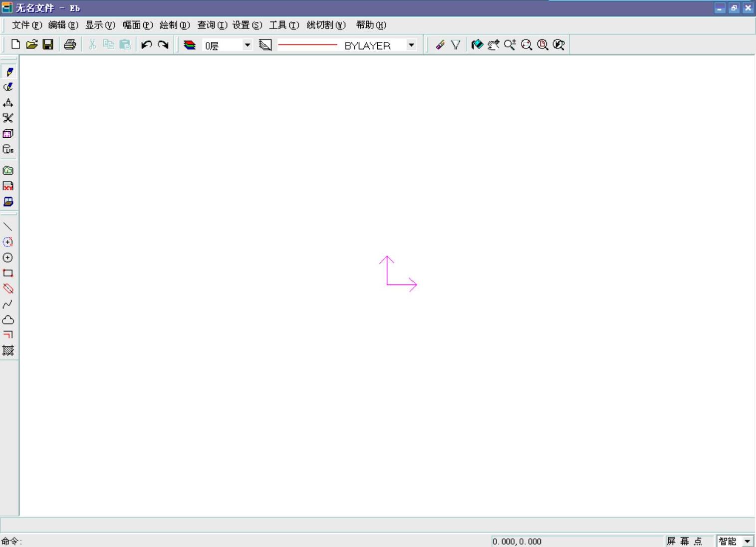Image resolution: width=756 pixels, height=547 pixels.
Task: Open the 智能 snap mode dropdown
Action: tap(747, 541)
